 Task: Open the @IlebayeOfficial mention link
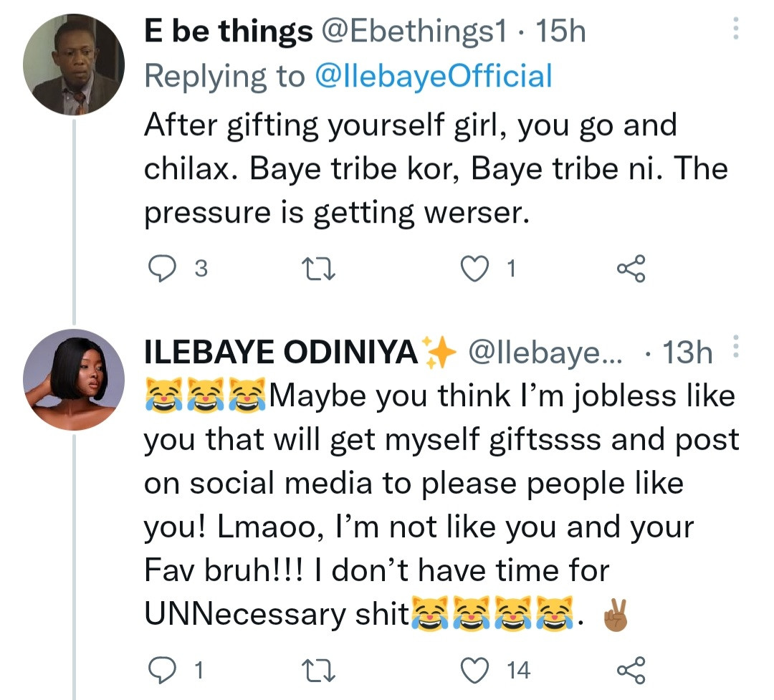coord(434,76)
